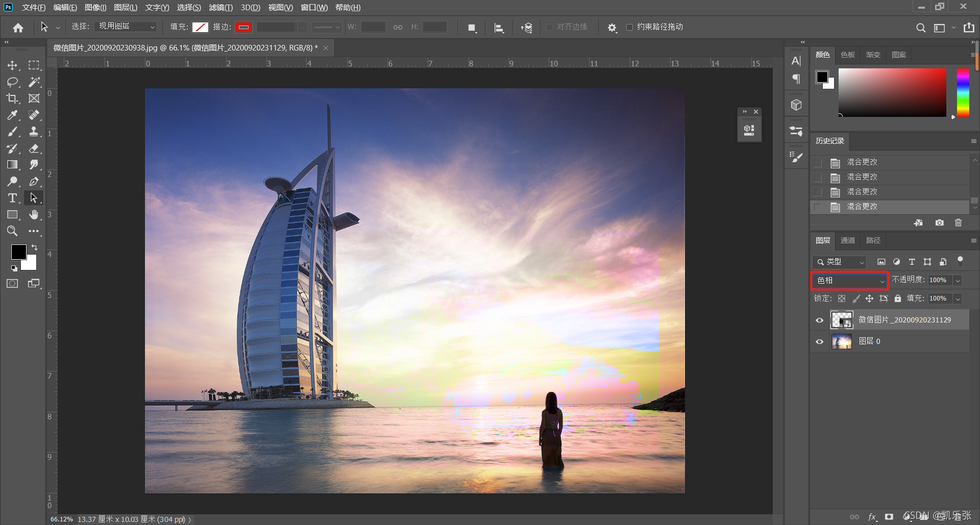Select the Eraser tool
This screenshot has height=525, width=980.
pyautogui.click(x=34, y=148)
